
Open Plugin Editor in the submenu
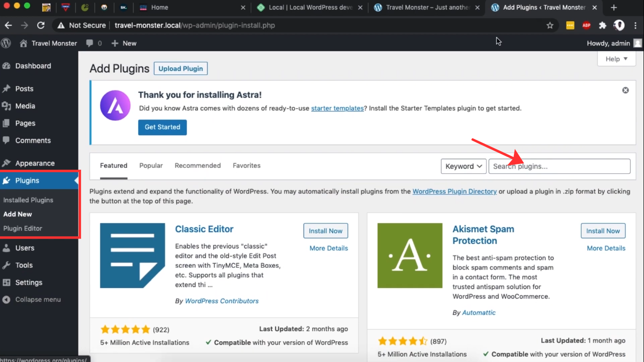point(23,228)
